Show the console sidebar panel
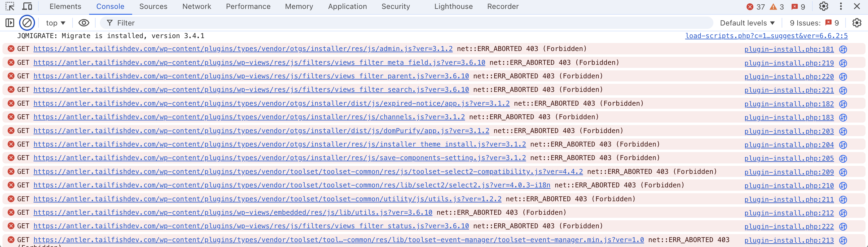The height and width of the screenshot is (247, 868). [x=10, y=23]
